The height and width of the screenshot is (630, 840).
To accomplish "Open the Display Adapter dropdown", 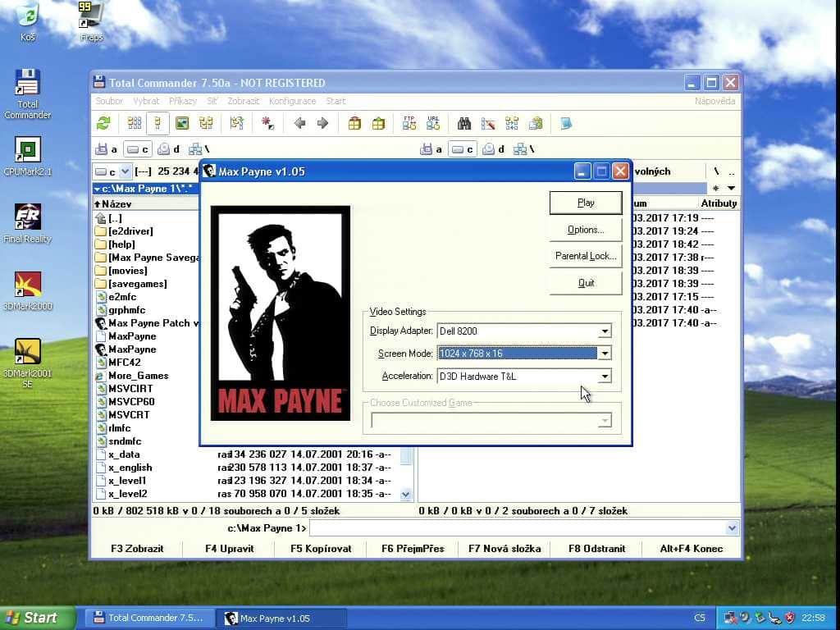I will pos(605,331).
